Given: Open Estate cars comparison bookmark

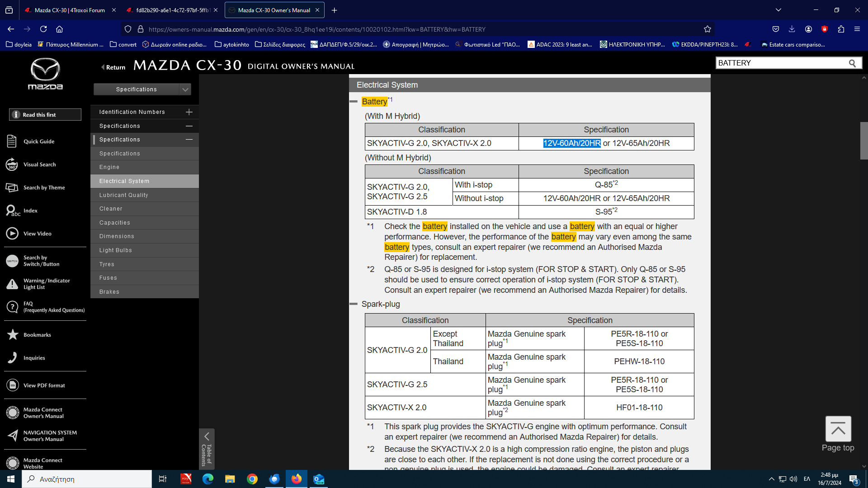Looking at the screenshot, I should click(x=793, y=44).
